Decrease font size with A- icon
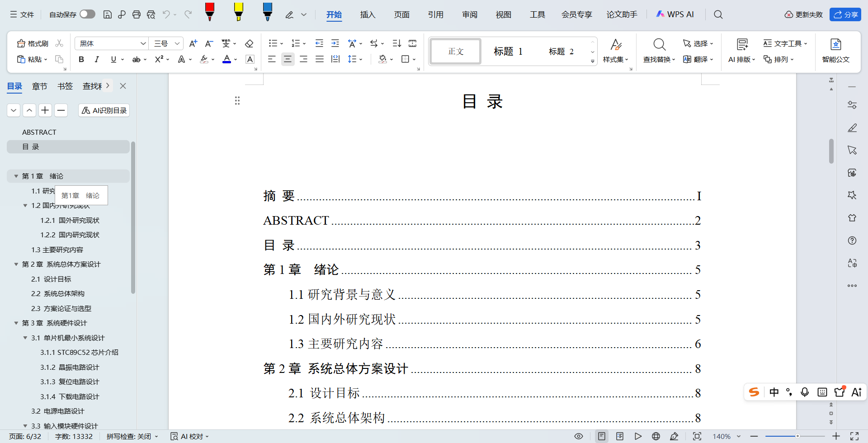This screenshot has height=443, width=868. pyautogui.click(x=209, y=43)
